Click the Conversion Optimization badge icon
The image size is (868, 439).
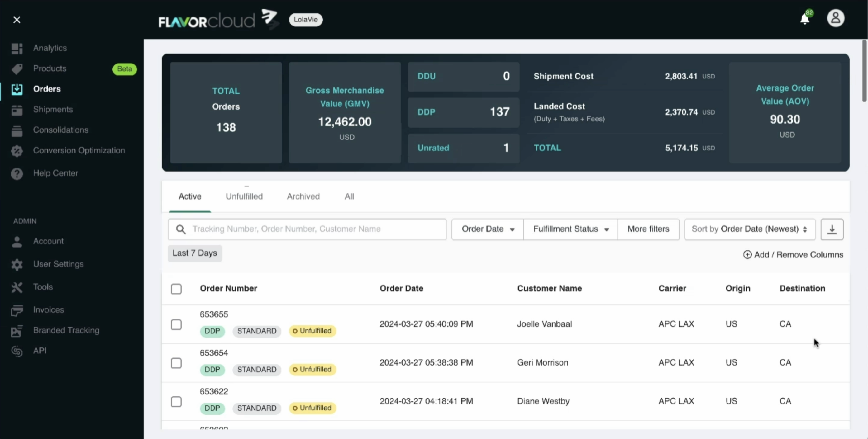[17, 151]
